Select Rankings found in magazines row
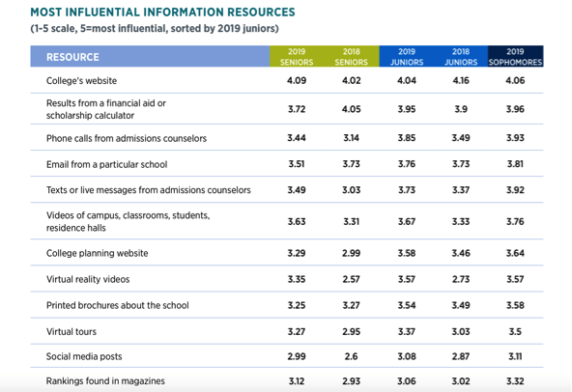Image resolution: width=572 pixels, height=392 pixels. click(287, 381)
